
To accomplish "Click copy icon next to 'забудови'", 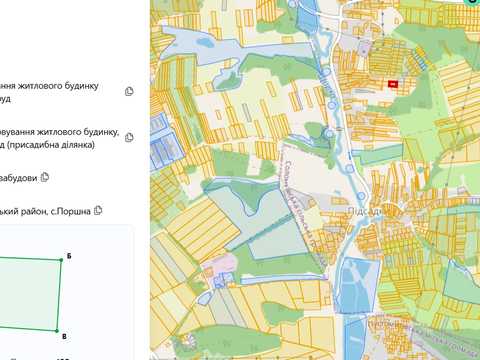I will 45,177.
